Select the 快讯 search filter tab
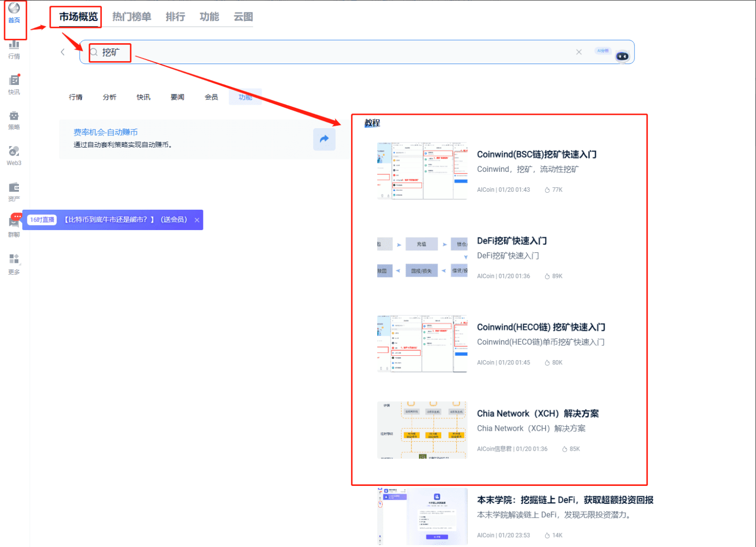 click(143, 97)
